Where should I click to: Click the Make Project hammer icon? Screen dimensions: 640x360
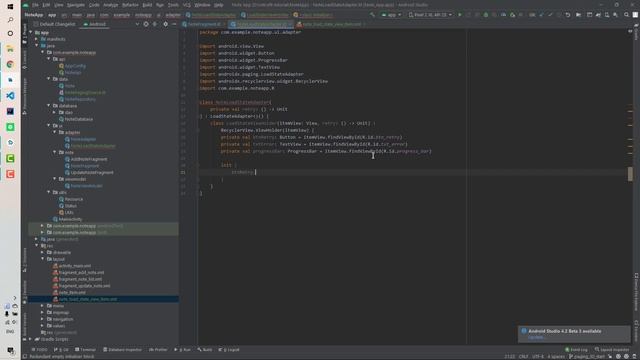(x=372, y=15)
